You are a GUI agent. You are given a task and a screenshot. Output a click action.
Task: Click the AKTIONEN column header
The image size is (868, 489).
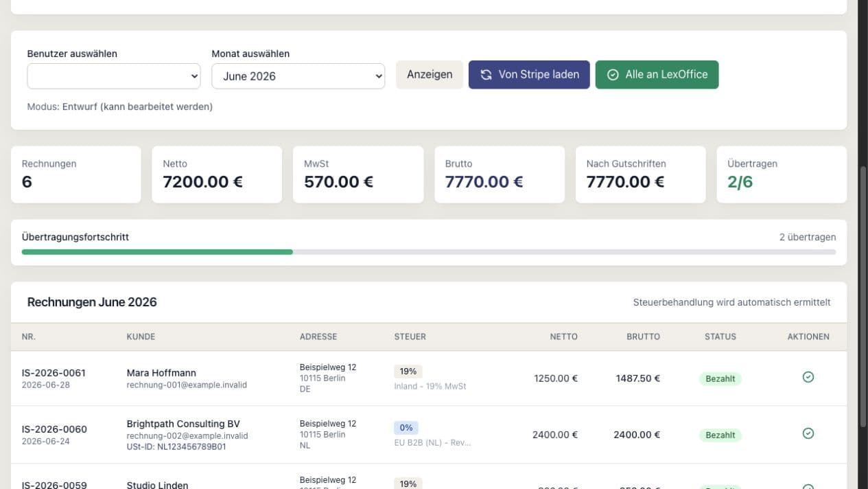(808, 337)
